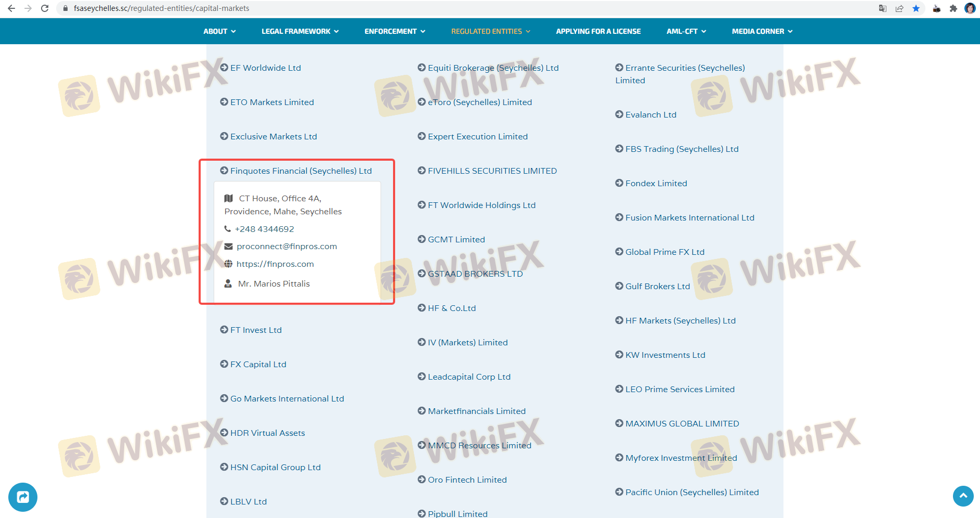Screen dimensions: 980x518
Task: Click the browser back arrow
Action: (11, 8)
